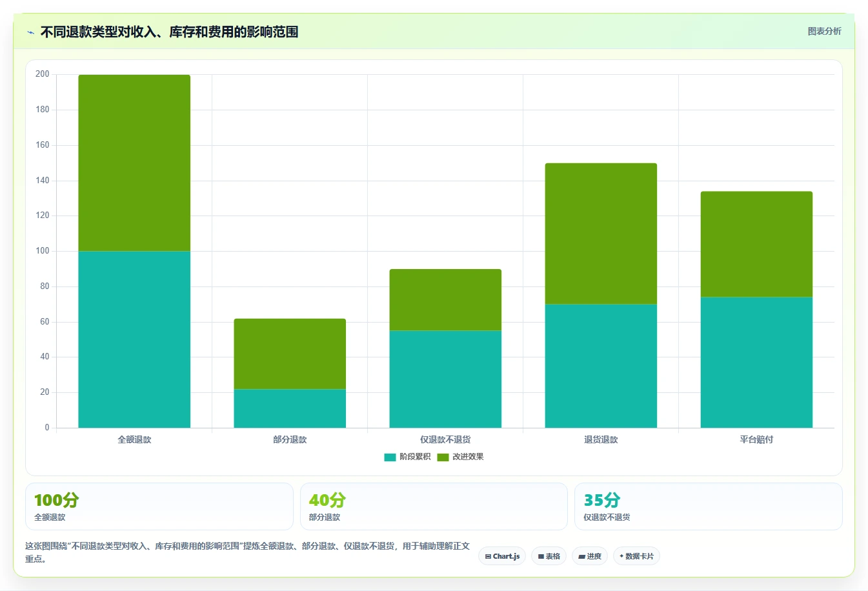
Task: Click the 0 y-axis value
Action: click(x=46, y=427)
